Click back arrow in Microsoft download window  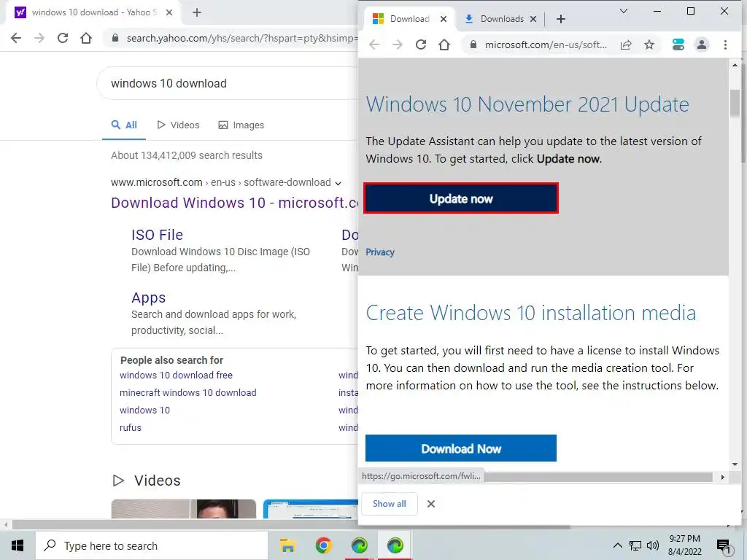tap(374, 44)
